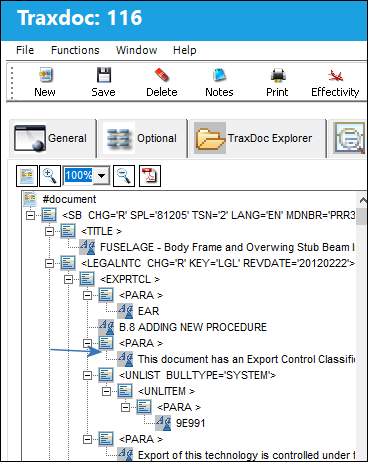Collapse the <EXPRTCL > node
Viewport: 368px width, 462px height.
(68, 279)
